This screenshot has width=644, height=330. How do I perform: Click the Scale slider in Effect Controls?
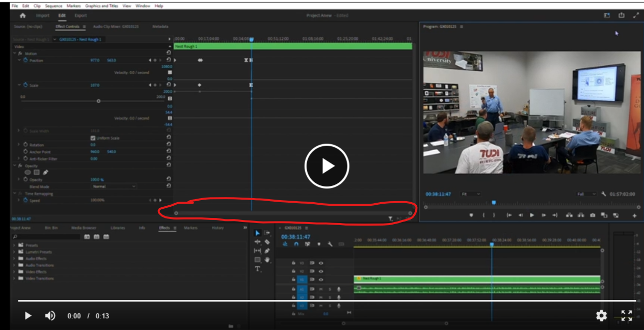point(99,101)
